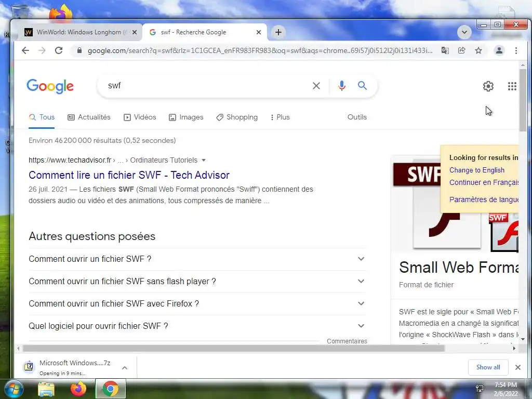This screenshot has height=399, width=532.
Task: Expand Comment ouvrir un fichier SWF ?
Action: click(x=197, y=259)
